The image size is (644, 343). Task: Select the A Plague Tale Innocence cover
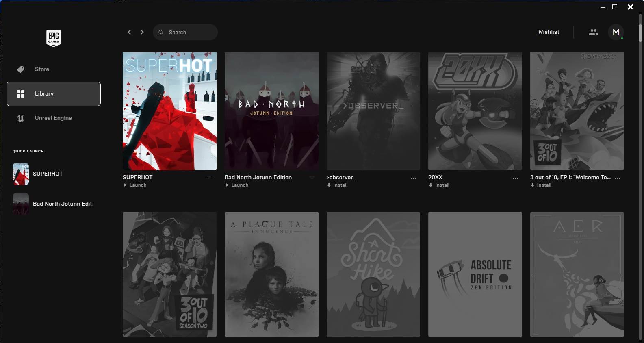[x=271, y=274]
